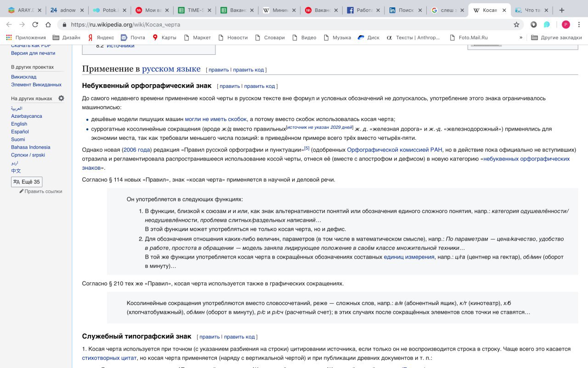
Task: Open the 2006 года link
Action: 136,150
